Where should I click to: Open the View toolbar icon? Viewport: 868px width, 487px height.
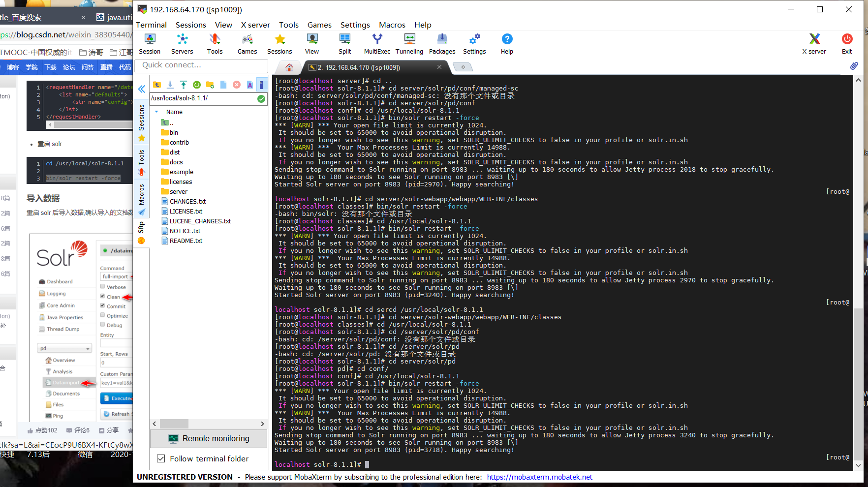312,44
